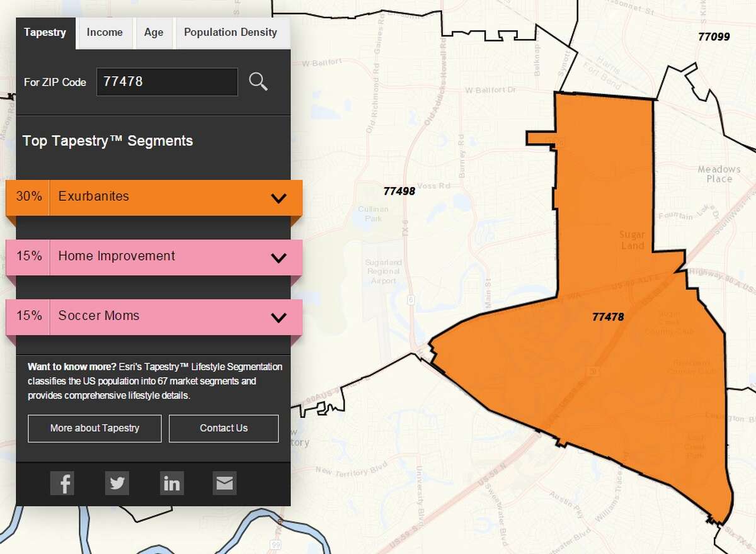Image resolution: width=756 pixels, height=554 pixels.
Task: Click inside the ZIP code input field
Action: [167, 82]
